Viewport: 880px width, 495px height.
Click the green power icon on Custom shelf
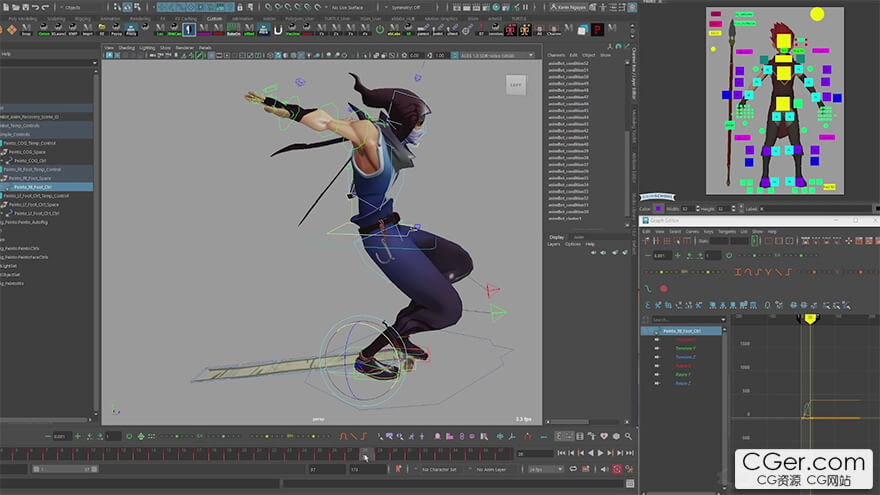click(380, 29)
